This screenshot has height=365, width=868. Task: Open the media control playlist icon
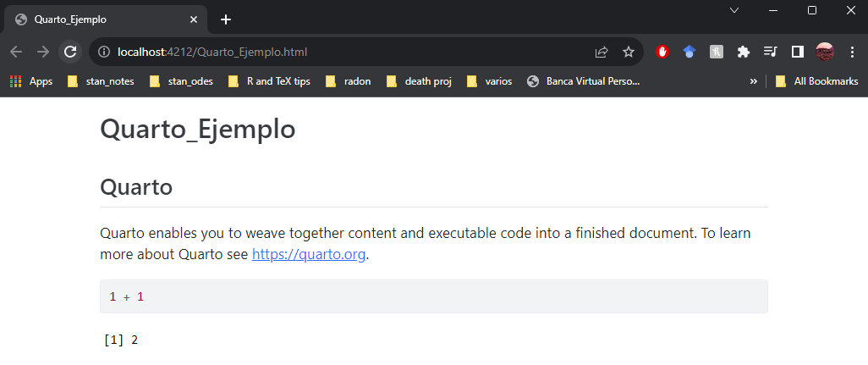(771, 52)
